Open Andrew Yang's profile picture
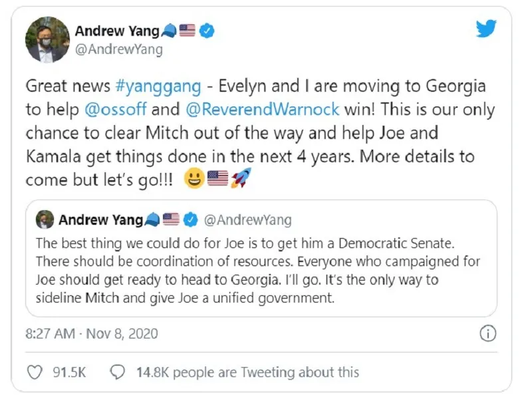Screen dimensions: 532x399 point(47,39)
